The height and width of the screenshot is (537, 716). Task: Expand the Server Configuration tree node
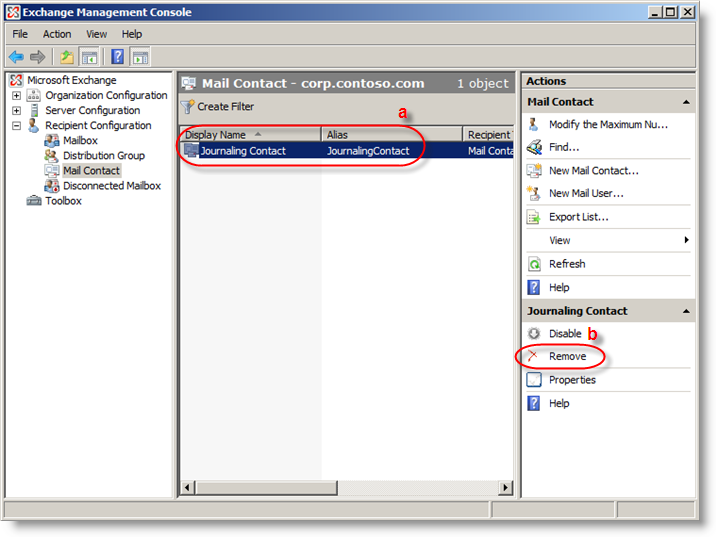(16, 111)
